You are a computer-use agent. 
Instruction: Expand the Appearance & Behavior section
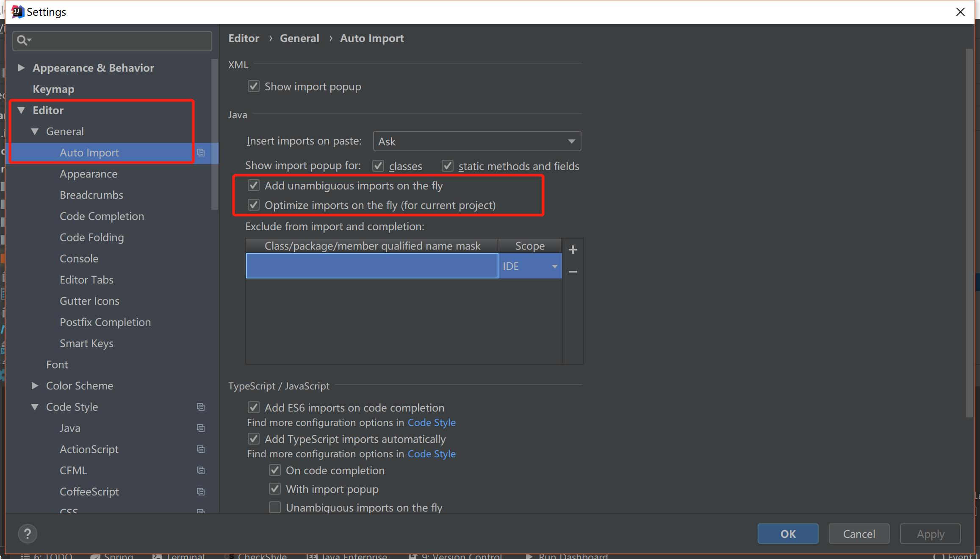click(x=21, y=68)
